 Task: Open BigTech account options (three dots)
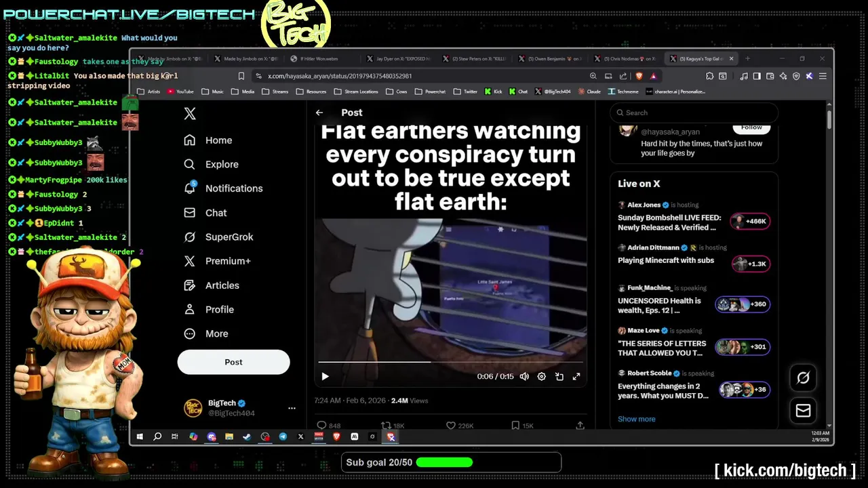pyautogui.click(x=292, y=408)
